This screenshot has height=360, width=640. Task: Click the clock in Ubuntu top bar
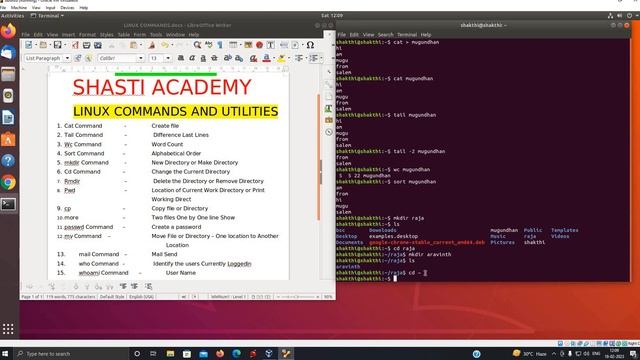pos(332,16)
